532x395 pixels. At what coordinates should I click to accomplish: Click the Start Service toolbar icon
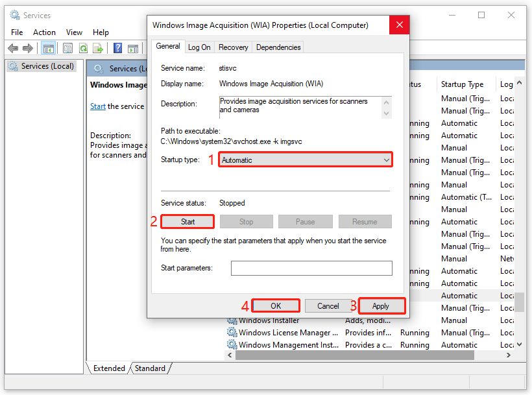click(134, 48)
